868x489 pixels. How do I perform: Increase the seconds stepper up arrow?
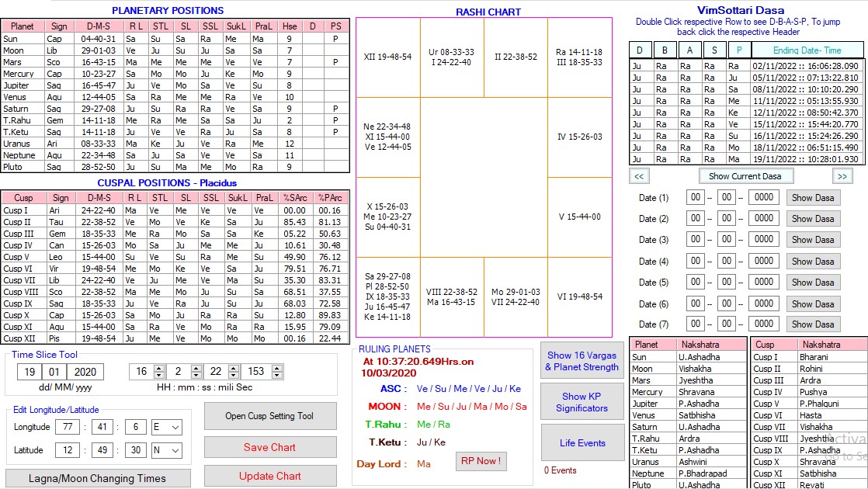click(x=234, y=368)
